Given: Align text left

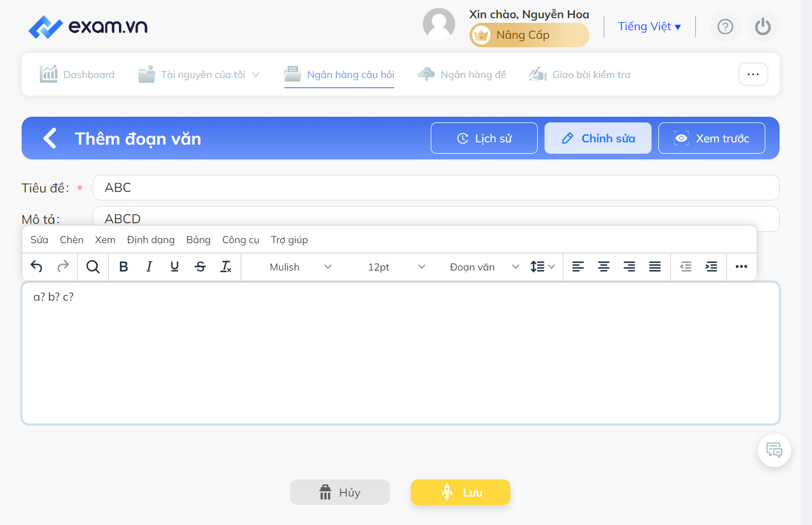Looking at the screenshot, I should coord(578,266).
